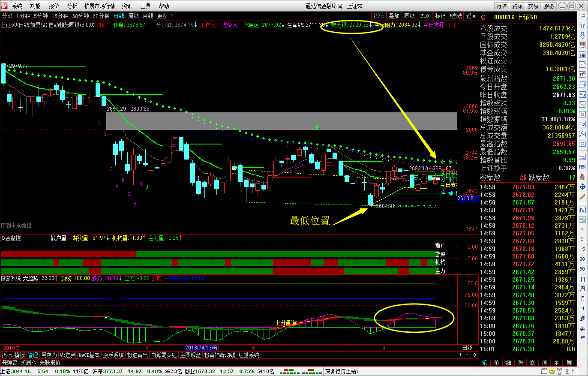Open the colored quote table icon
The width and height of the screenshot is (588, 376).
click(x=582, y=54)
